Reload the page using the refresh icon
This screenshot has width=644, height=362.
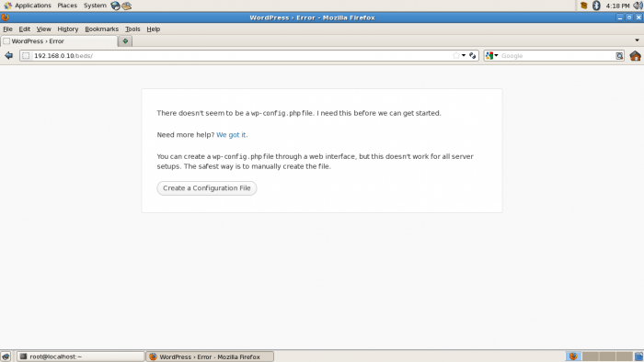[x=473, y=55]
